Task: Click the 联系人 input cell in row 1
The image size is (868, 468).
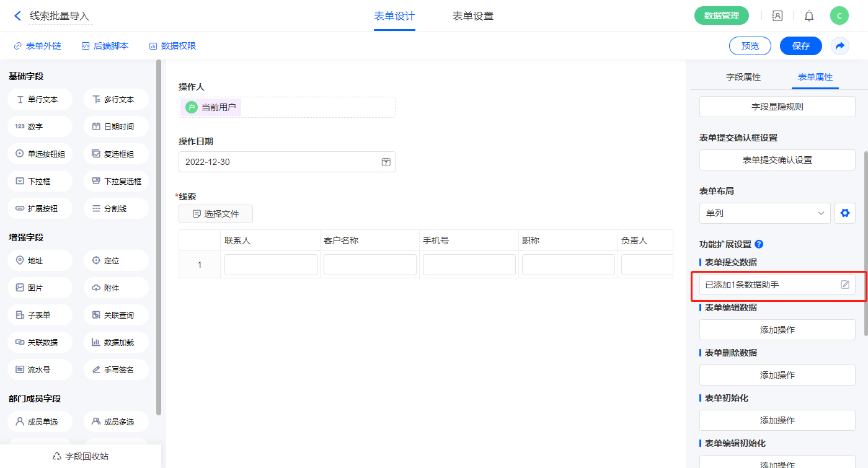Action: click(x=270, y=265)
